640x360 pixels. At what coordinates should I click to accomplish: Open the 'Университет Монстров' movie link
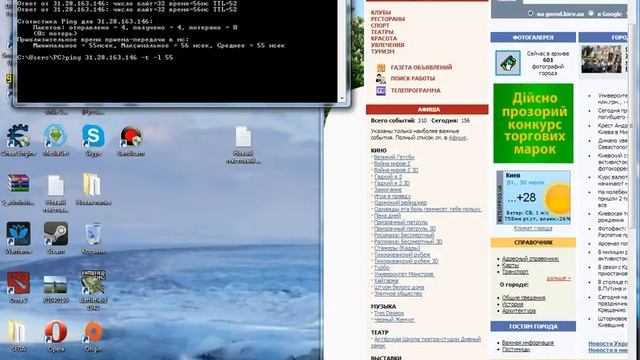(x=404, y=274)
